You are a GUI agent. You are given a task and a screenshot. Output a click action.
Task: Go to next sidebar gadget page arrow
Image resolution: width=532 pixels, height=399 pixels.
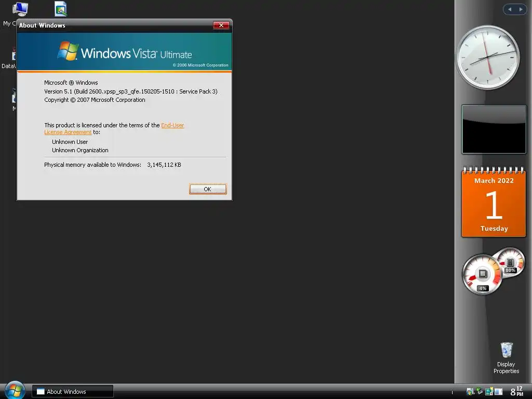tap(521, 9)
